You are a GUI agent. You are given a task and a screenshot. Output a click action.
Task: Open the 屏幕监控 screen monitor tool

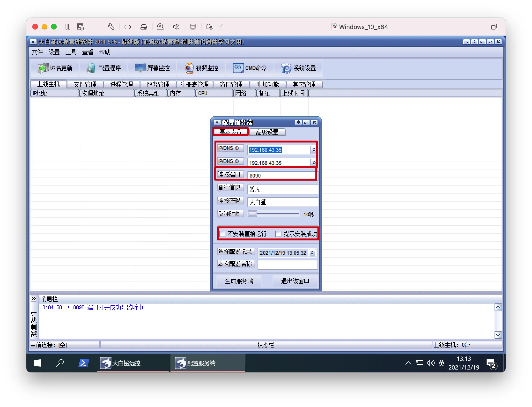[152, 68]
